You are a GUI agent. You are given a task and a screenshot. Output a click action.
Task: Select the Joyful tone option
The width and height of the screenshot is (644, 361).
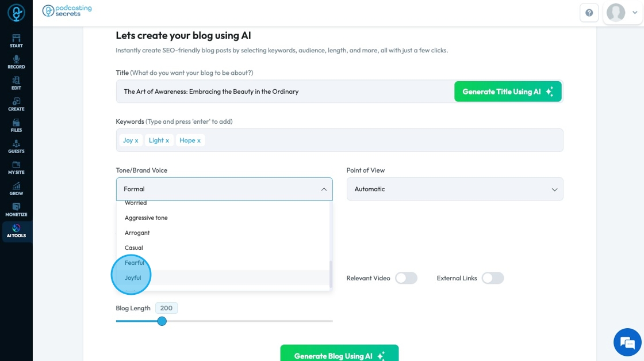(133, 278)
